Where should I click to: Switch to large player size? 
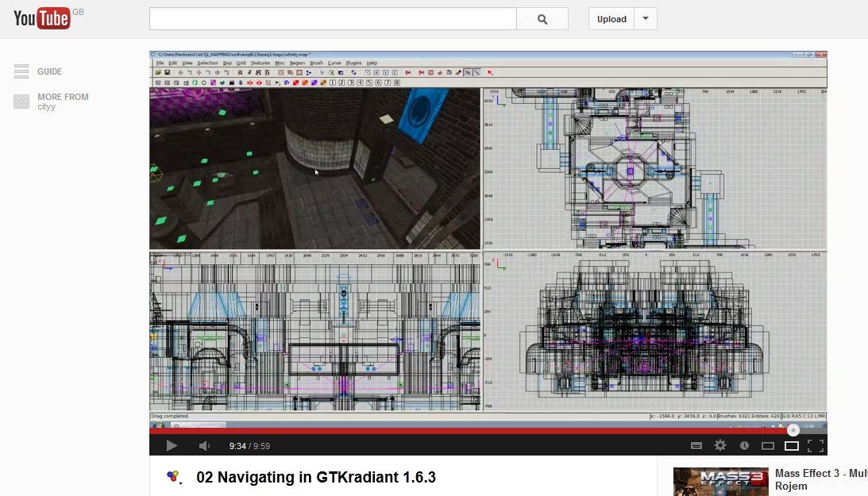coord(792,446)
